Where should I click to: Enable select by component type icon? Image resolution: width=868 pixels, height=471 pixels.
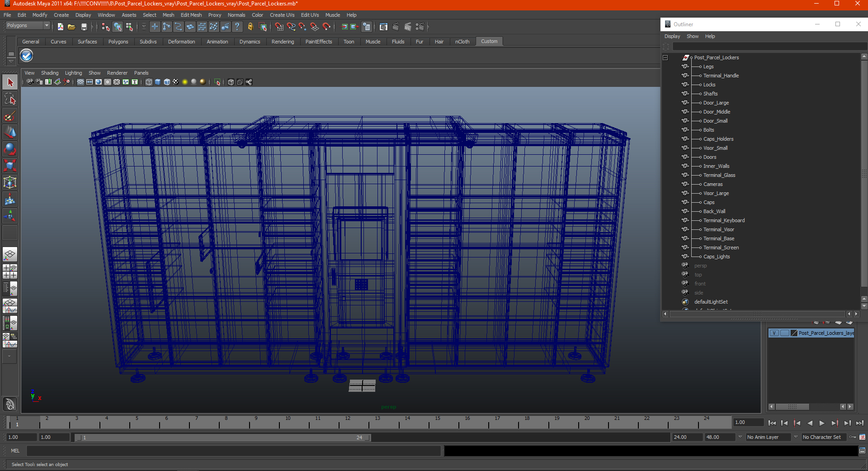pos(129,27)
